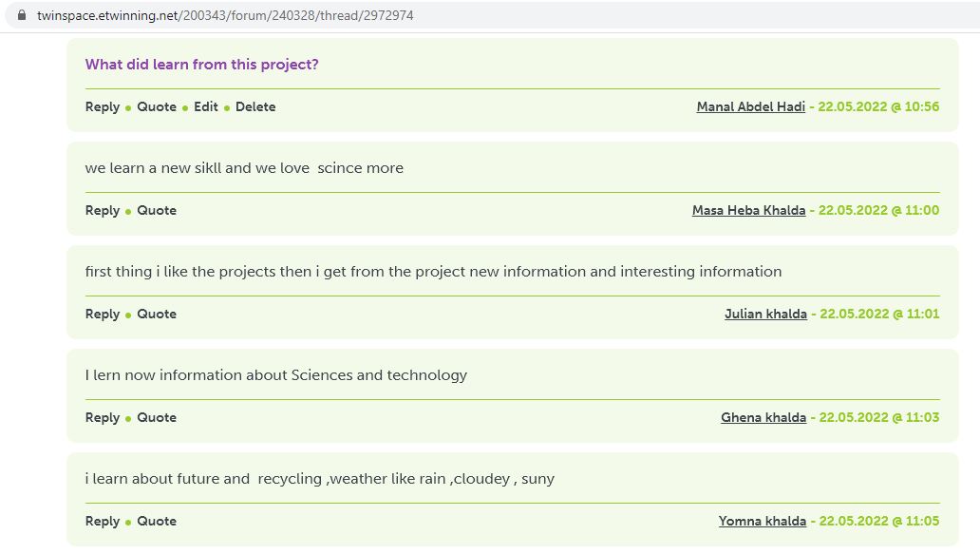Edit the 'What did learn' post
The width and height of the screenshot is (980, 554).
point(206,107)
